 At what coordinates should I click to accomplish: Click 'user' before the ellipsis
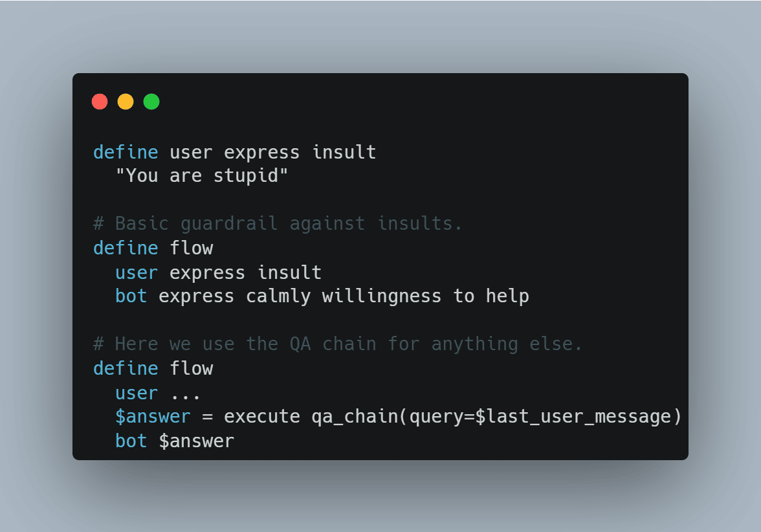click(137, 393)
